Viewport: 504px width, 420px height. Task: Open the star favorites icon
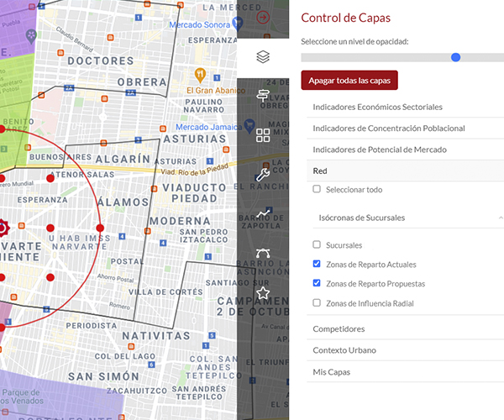tap(263, 293)
